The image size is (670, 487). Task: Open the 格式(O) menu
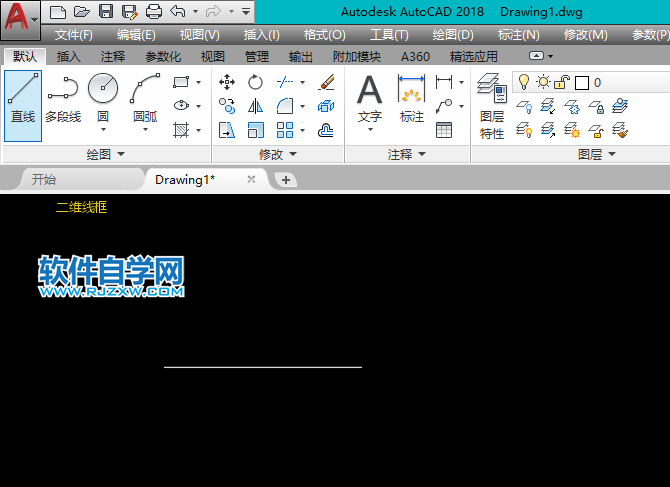click(x=324, y=35)
